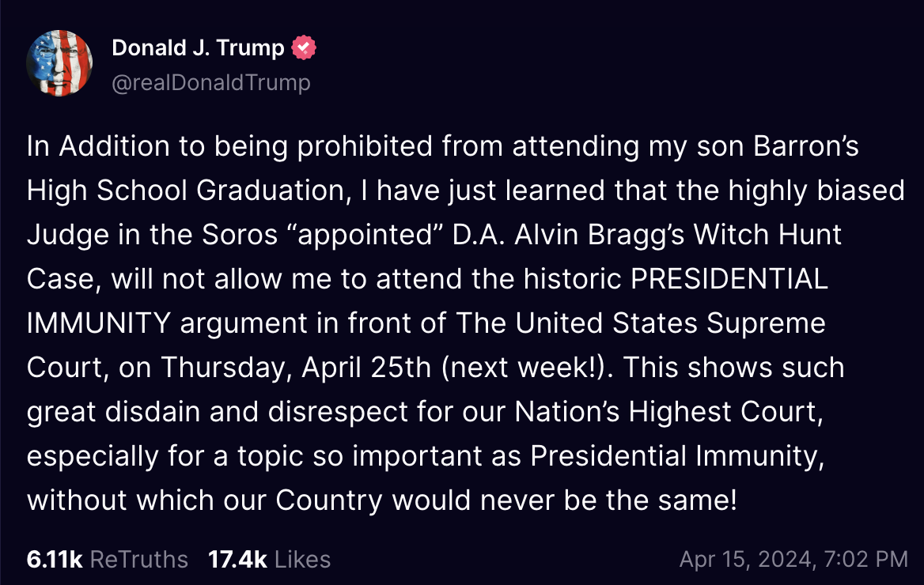Image resolution: width=924 pixels, height=585 pixels.
Task: Click the @realDonaldTrump handle
Action: point(211,82)
